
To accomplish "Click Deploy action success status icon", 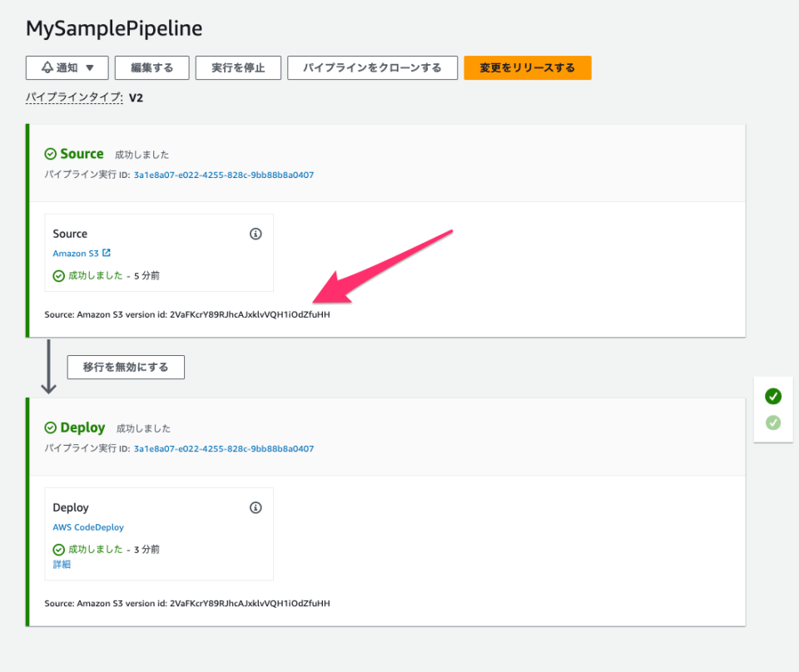I will coord(58,550).
